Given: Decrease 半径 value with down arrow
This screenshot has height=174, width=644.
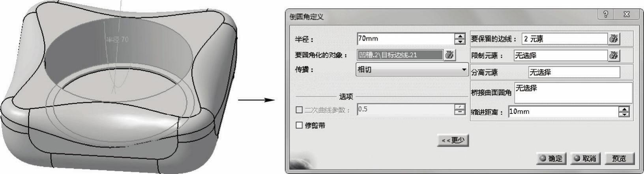Looking at the screenshot, I should (460, 42).
